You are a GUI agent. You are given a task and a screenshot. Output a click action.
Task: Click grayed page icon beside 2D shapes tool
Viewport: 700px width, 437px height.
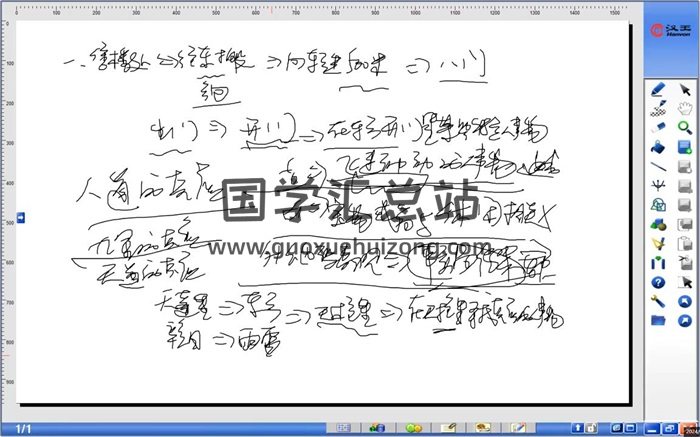pos(685,205)
